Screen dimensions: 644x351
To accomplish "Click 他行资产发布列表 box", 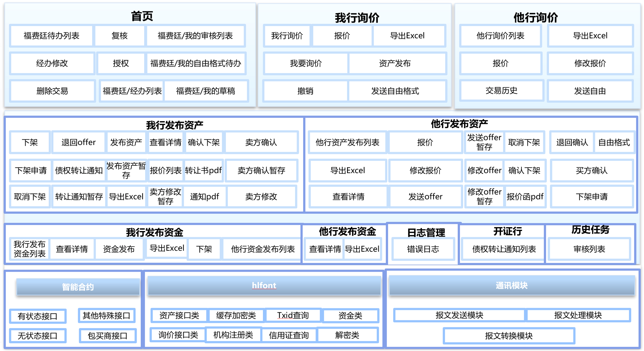I will 347,142.
